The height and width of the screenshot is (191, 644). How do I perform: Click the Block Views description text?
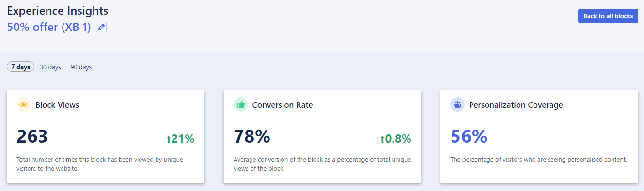[100, 164]
